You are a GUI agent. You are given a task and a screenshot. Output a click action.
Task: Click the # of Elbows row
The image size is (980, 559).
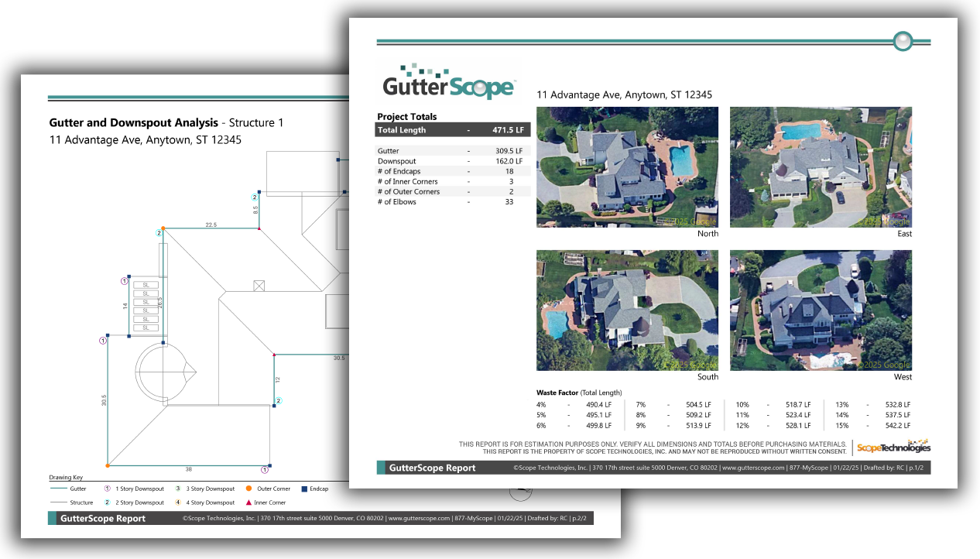pyautogui.click(x=453, y=201)
